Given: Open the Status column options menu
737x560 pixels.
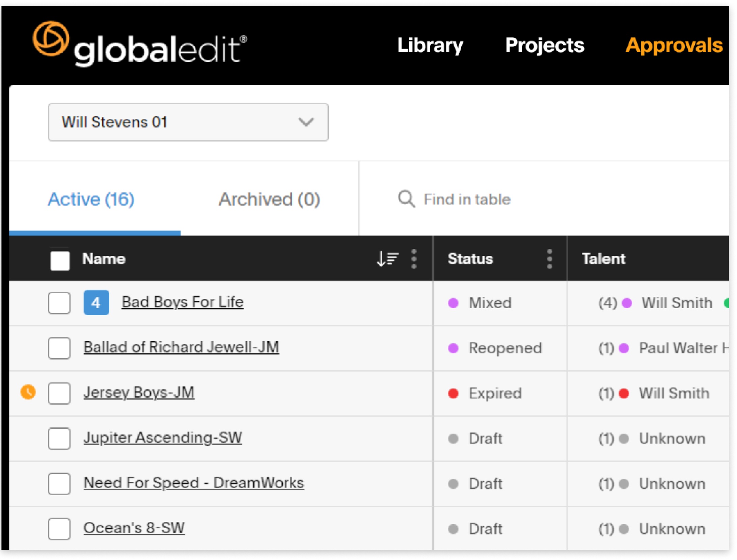Looking at the screenshot, I should coord(549,259).
